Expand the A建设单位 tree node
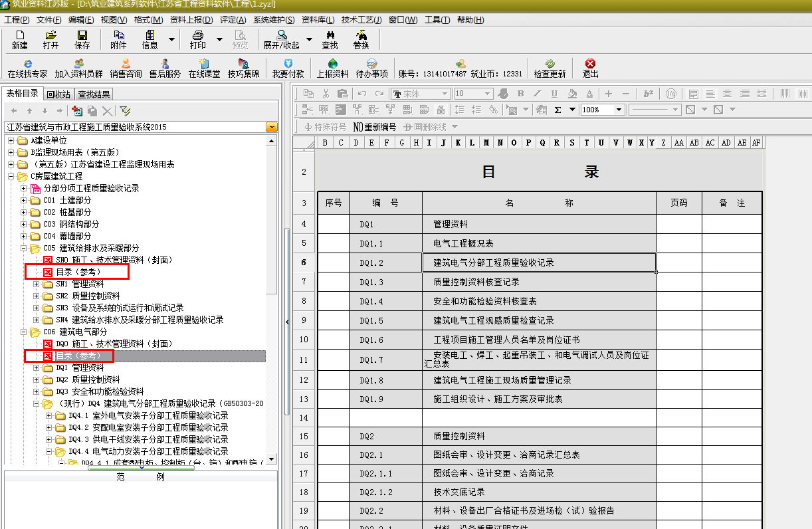 11,141
